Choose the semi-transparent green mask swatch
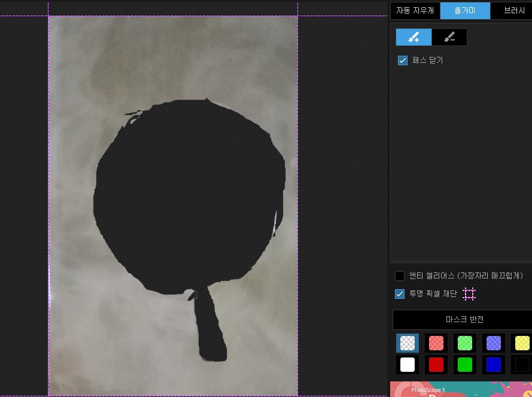532x397 pixels. (465, 343)
